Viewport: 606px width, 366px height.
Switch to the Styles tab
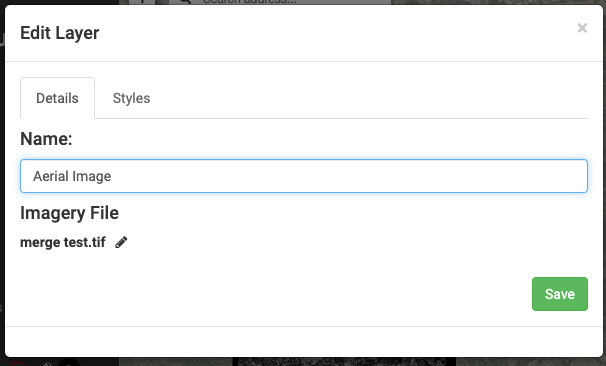pyautogui.click(x=131, y=98)
